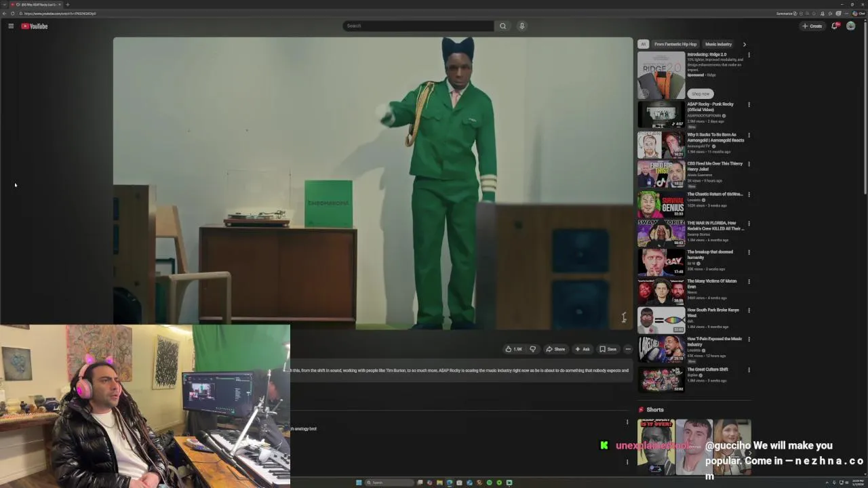This screenshot has height=488, width=868.
Task: Dislike the video with thumbs down
Action: 532,349
